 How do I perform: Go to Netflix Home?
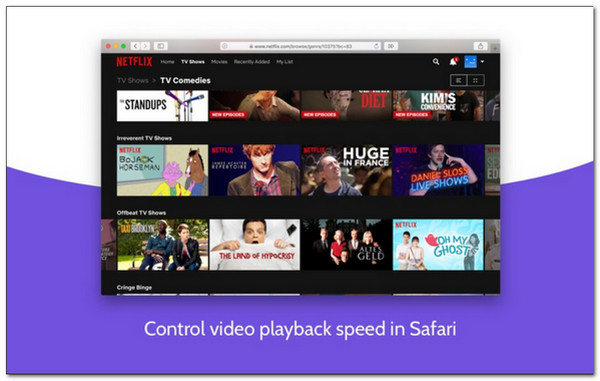(x=167, y=62)
